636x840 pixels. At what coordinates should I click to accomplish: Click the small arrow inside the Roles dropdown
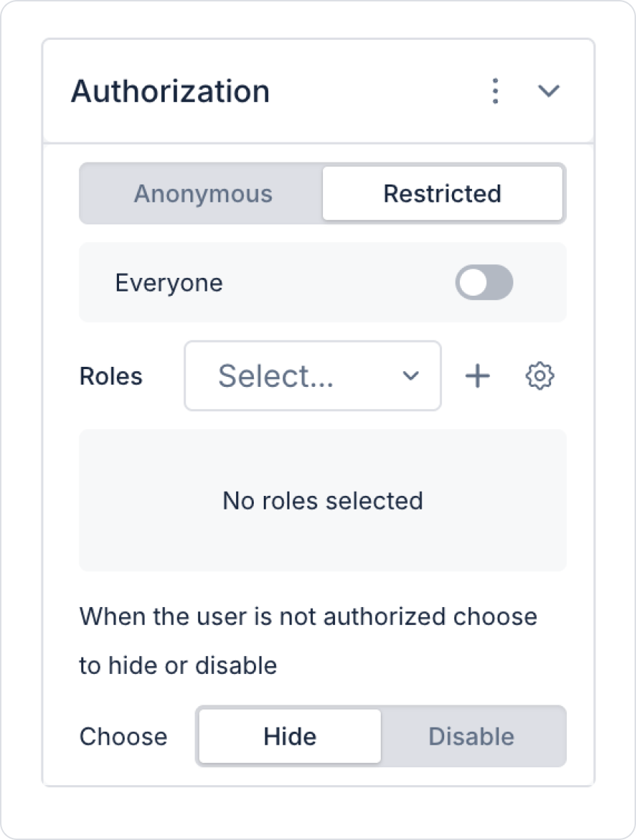point(411,375)
